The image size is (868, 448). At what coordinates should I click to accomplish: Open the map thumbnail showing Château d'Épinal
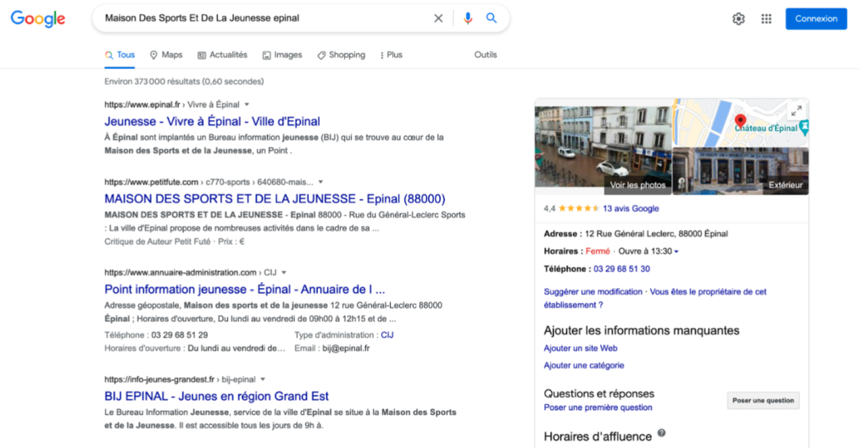click(741, 123)
